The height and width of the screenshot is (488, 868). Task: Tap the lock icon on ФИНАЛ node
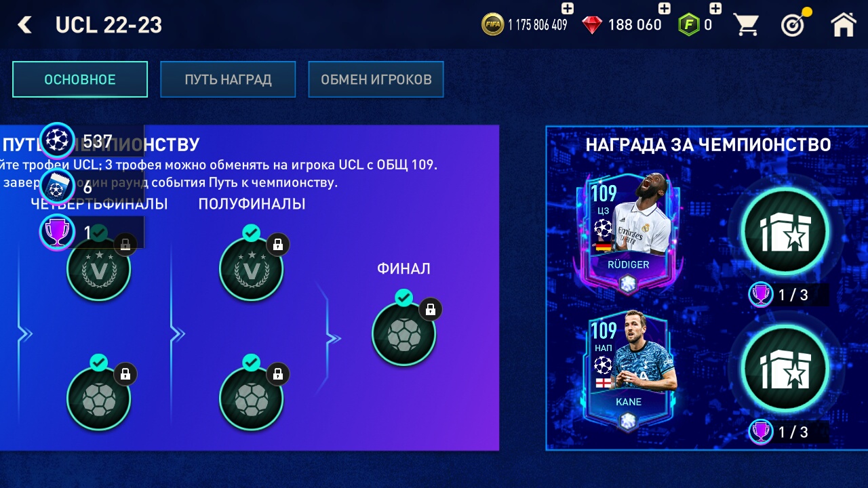(430, 310)
